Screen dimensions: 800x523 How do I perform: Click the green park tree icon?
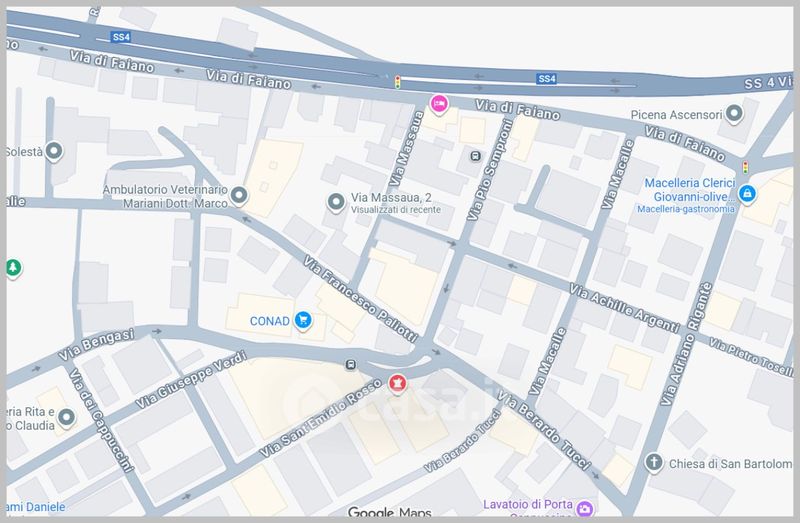coord(13,268)
